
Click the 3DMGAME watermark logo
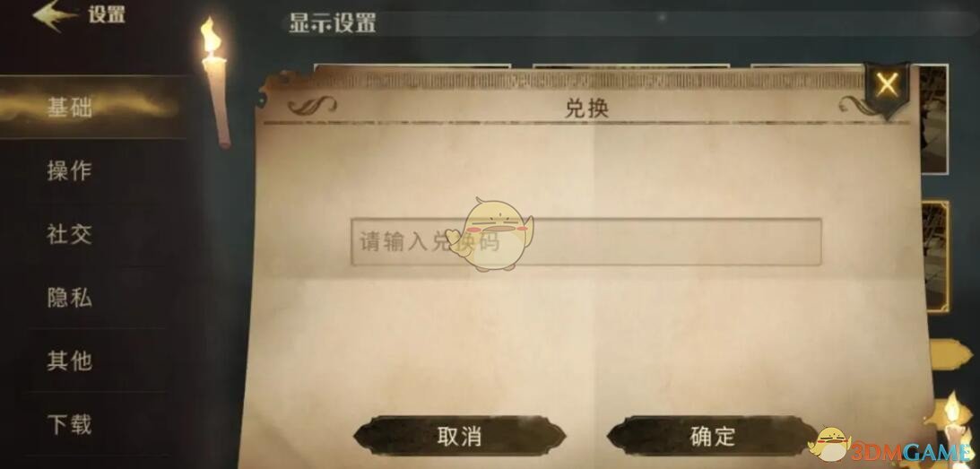tap(894, 445)
